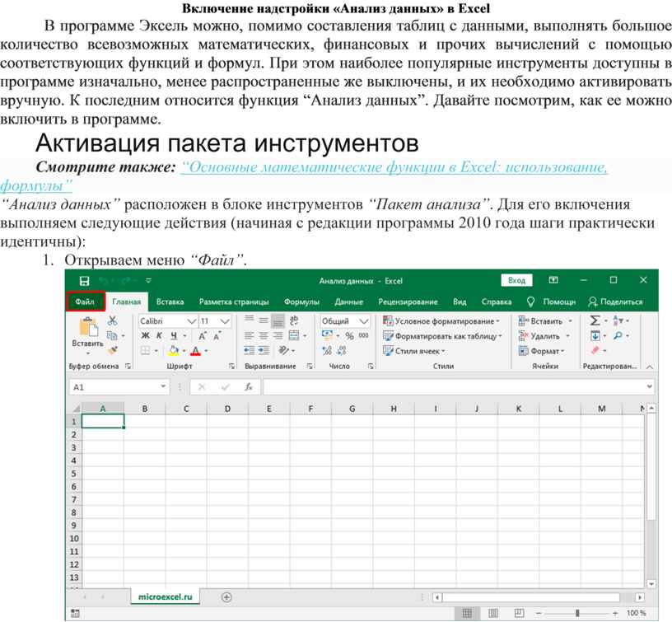Screen dimensions: 672x622
Task: Switch to the Данные ribbon tab
Action: pos(349,302)
